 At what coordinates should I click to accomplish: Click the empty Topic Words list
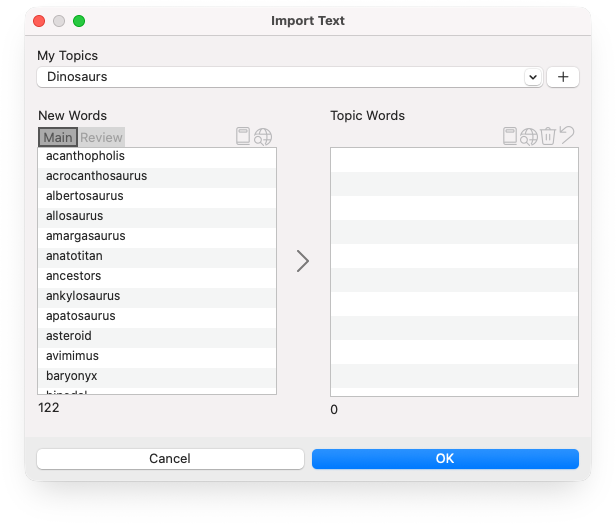point(454,272)
